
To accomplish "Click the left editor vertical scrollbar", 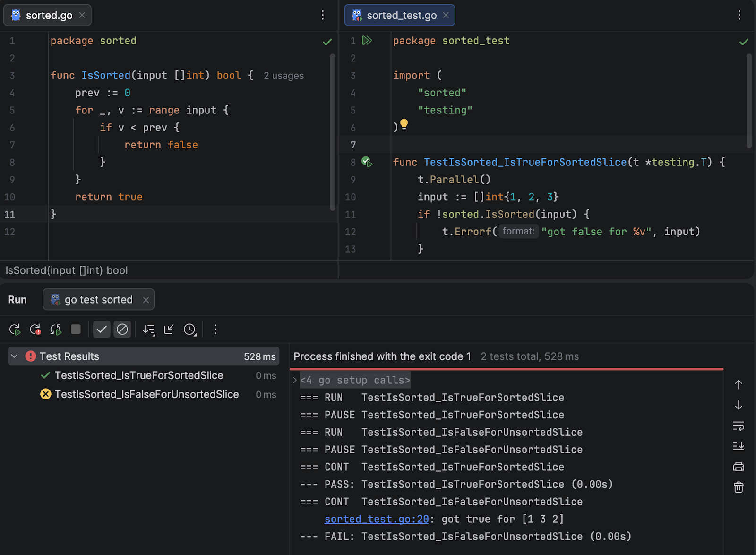I will pos(333,132).
